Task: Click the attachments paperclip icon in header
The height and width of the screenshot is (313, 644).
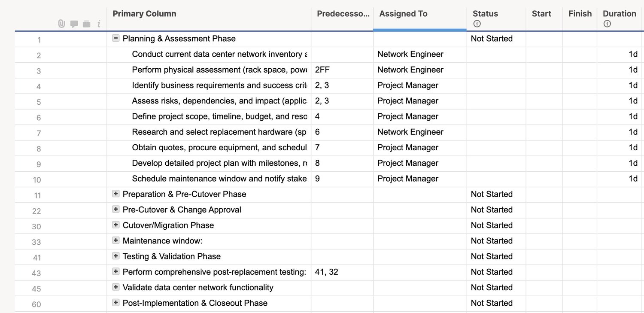Action: pyautogui.click(x=61, y=24)
